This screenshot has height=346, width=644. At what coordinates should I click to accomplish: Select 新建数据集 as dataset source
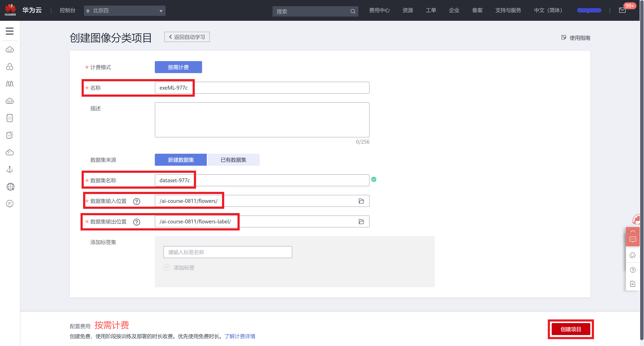pos(181,160)
